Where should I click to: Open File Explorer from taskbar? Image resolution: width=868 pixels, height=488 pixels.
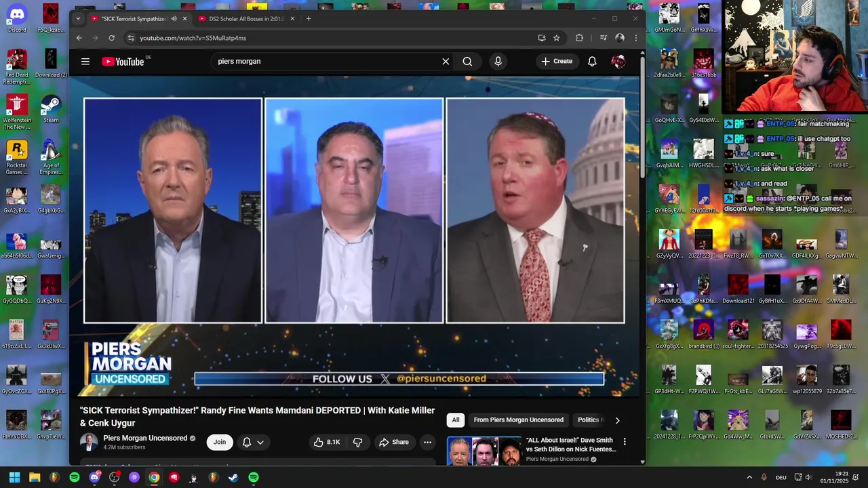(x=35, y=477)
